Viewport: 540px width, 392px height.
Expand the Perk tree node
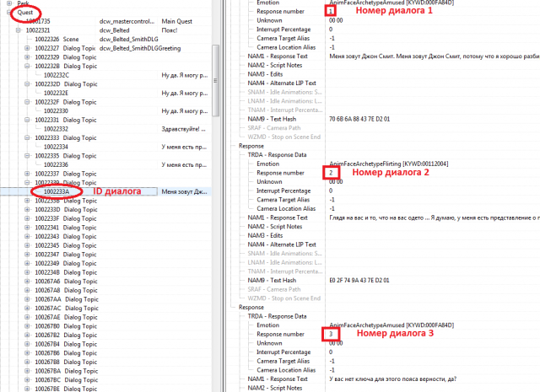pyautogui.click(x=8, y=4)
